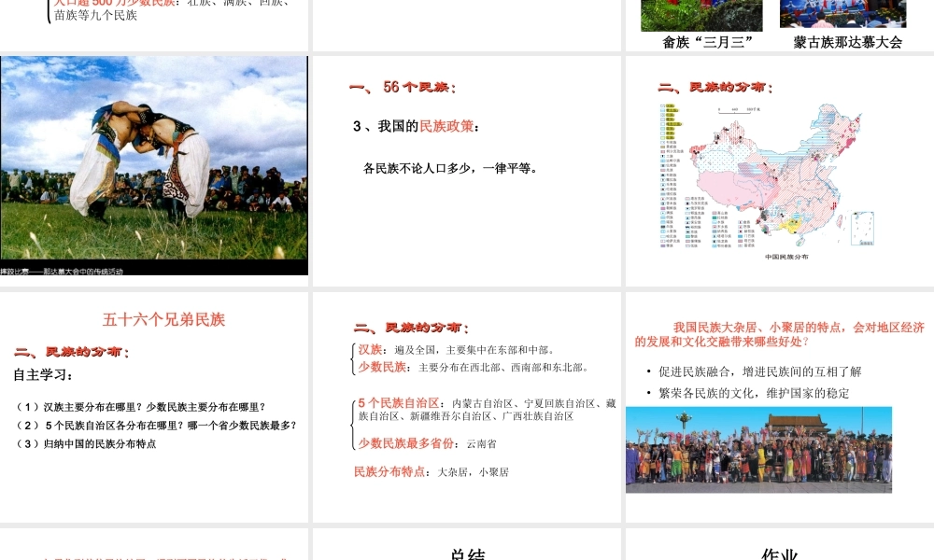This screenshot has height=560, width=934.
Task: Open the 作业 slide at the bottom
Action: coord(780,544)
